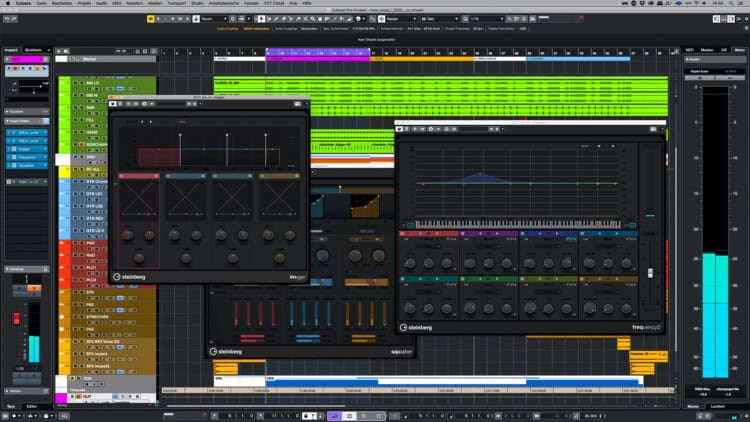The image size is (750, 422).
Task: Open the Frequency2 preset selector dropdown
Action: [474, 129]
